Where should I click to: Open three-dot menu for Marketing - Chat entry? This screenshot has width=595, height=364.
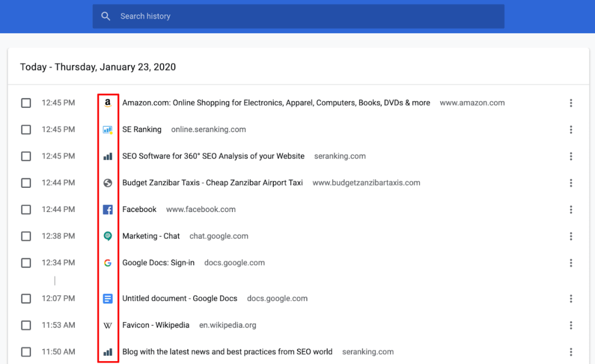[x=571, y=236]
